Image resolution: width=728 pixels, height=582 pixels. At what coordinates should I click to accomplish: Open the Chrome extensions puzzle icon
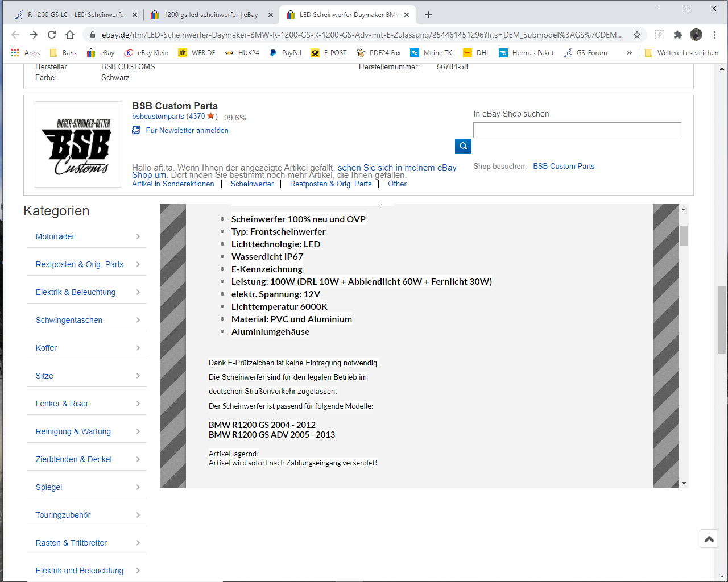point(677,35)
